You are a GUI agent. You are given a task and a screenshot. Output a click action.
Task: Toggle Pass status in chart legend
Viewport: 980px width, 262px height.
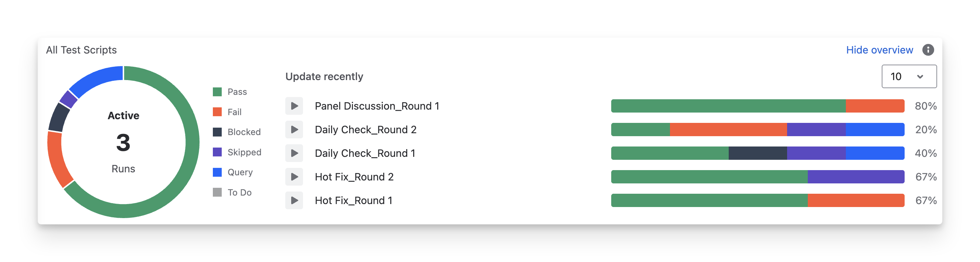click(230, 92)
